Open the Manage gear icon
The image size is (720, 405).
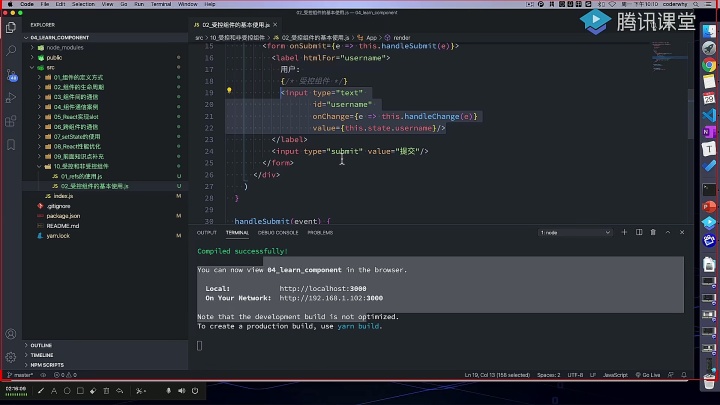[x=11, y=357]
